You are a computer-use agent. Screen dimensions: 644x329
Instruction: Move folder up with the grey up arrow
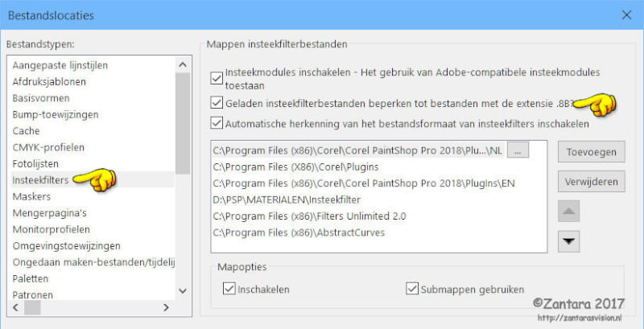click(569, 212)
